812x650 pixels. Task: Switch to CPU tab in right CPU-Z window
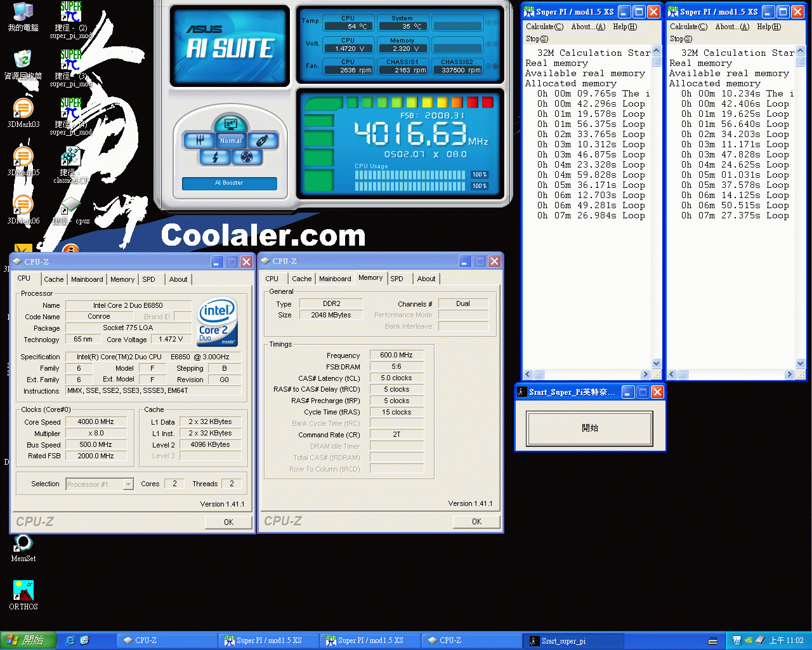coord(272,279)
